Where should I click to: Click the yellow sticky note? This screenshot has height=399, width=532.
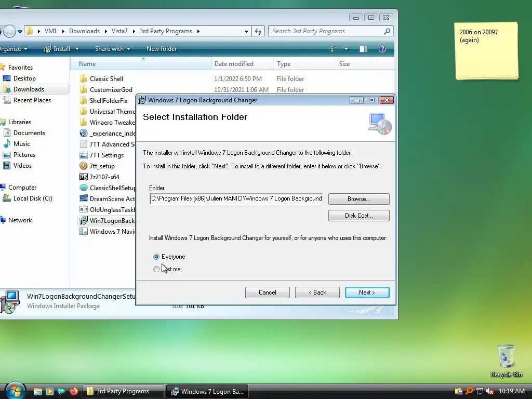pos(486,51)
